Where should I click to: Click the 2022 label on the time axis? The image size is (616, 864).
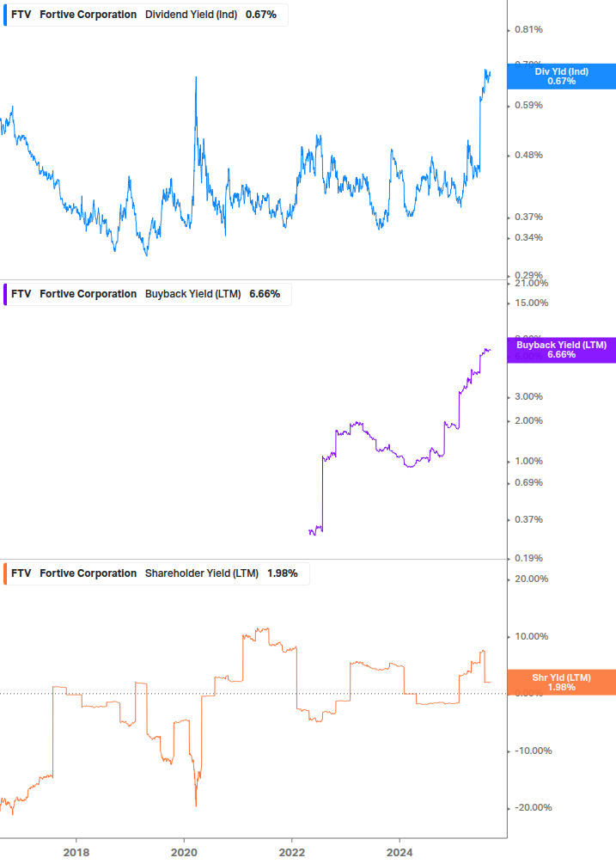292,853
